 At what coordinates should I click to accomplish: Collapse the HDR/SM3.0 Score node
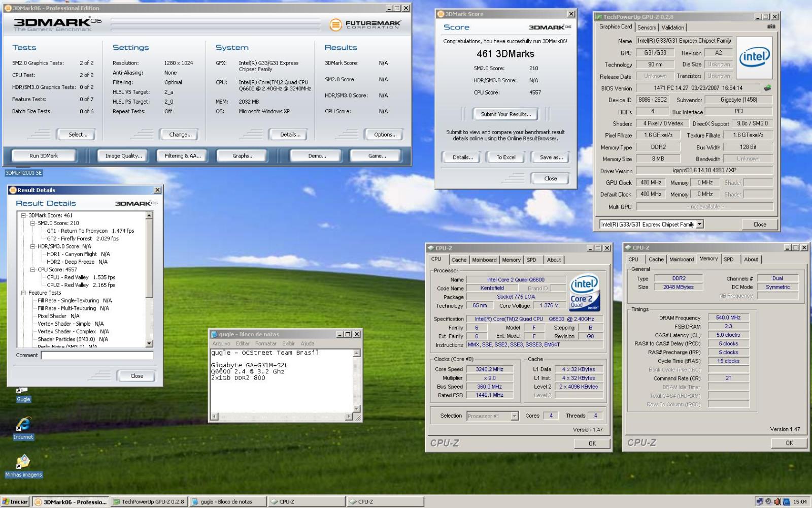[32, 246]
